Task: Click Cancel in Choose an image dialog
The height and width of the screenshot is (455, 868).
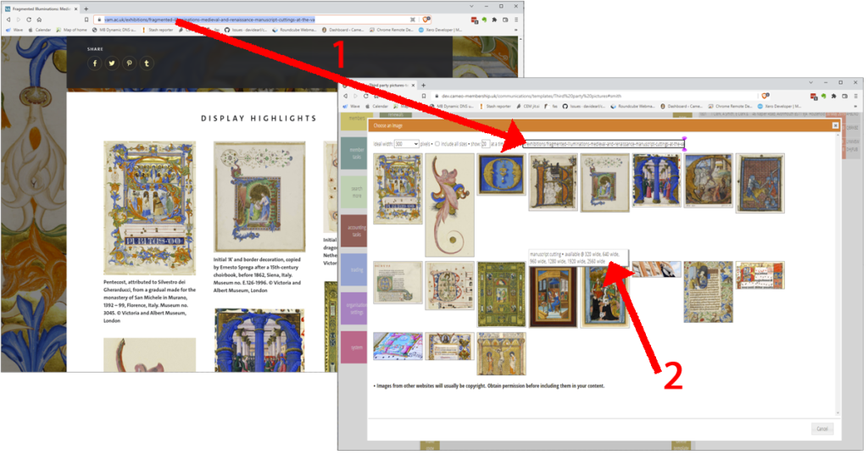Action: pos(822,429)
